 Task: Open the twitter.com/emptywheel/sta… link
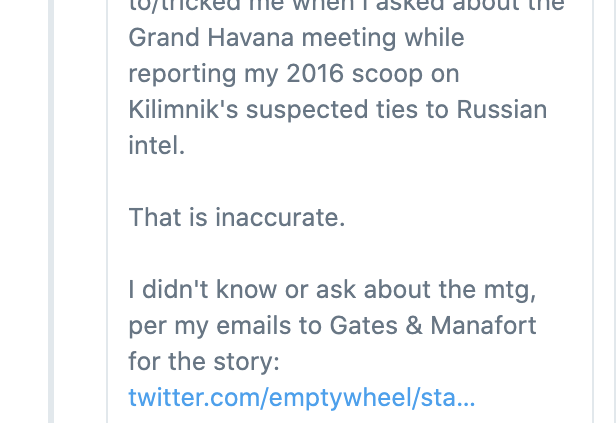pyautogui.click(x=302, y=397)
